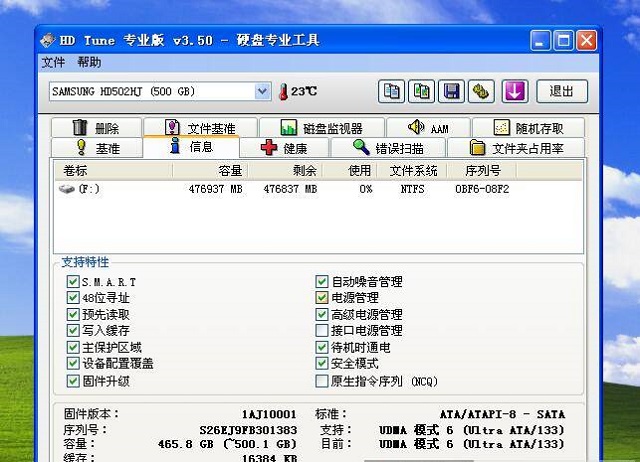Toggle the 设备配置覆盖 checkbox

coord(73,363)
